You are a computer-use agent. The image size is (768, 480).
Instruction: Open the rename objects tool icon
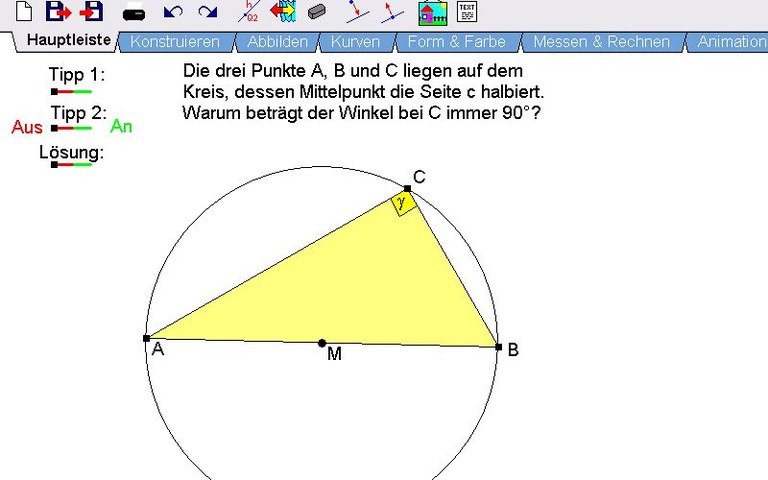pos(249,11)
